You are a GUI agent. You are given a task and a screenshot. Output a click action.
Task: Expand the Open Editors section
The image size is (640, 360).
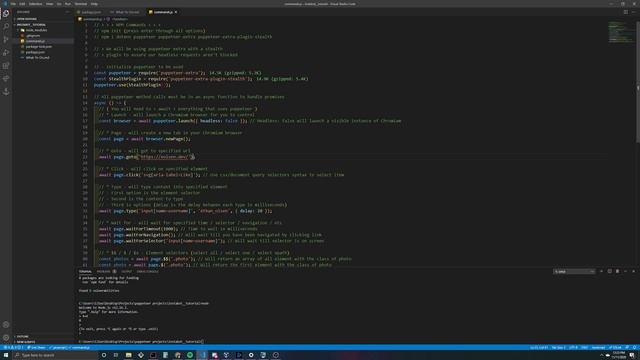click(x=43, y=19)
